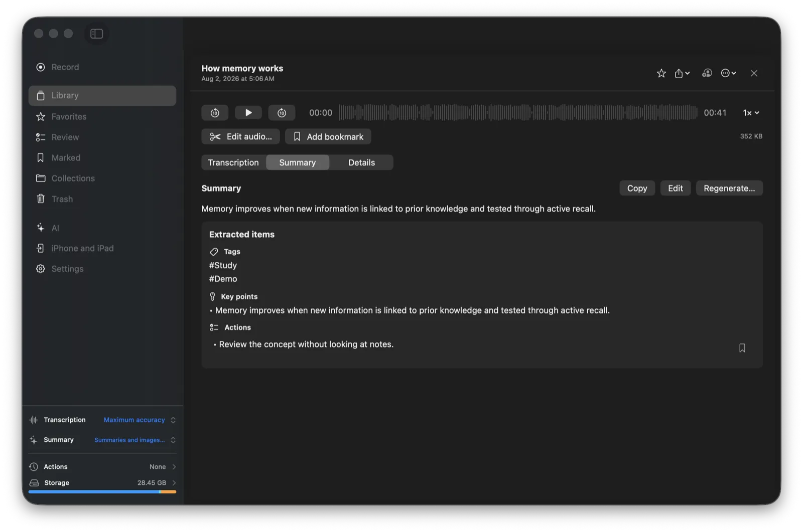Copy the summary text
803x532 pixels.
pyautogui.click(x=637, y=189)
